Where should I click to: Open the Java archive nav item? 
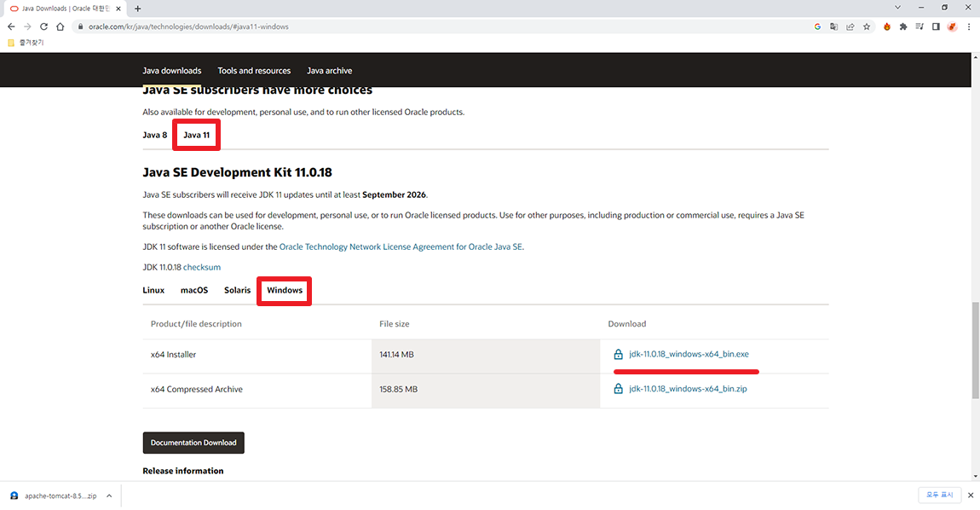click(330, 71)
